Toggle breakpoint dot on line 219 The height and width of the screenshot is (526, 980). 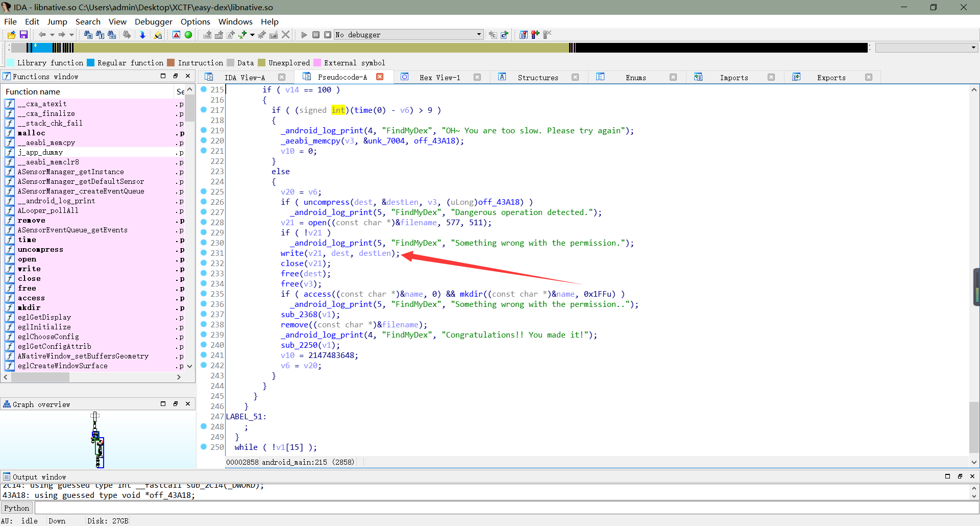coord(204,130)
